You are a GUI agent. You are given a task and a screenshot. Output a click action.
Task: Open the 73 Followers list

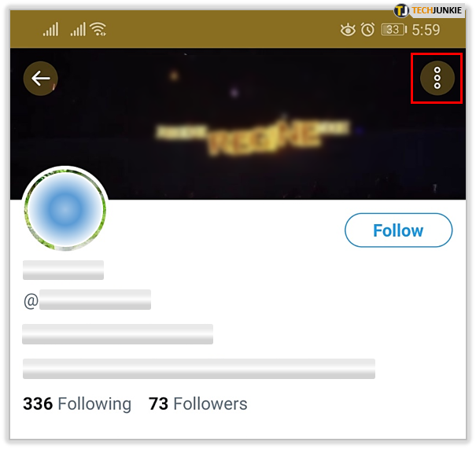(x=198, y=404)
